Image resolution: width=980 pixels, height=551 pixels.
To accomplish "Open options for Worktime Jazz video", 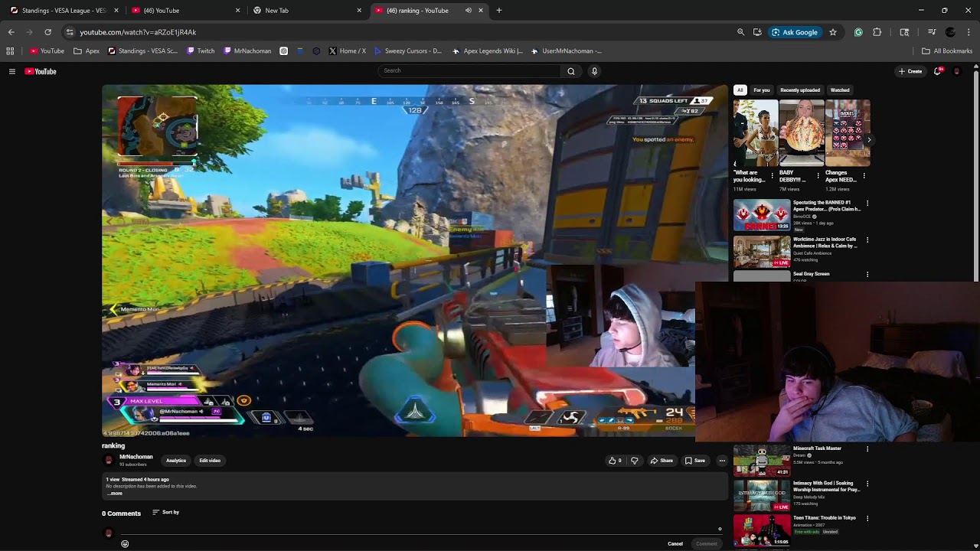I will (867, 240).
